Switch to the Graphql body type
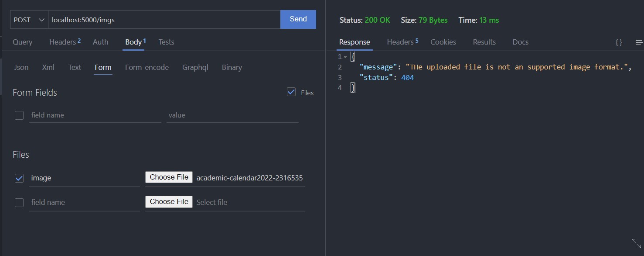644x256 pixels. [x=195, y=67]
